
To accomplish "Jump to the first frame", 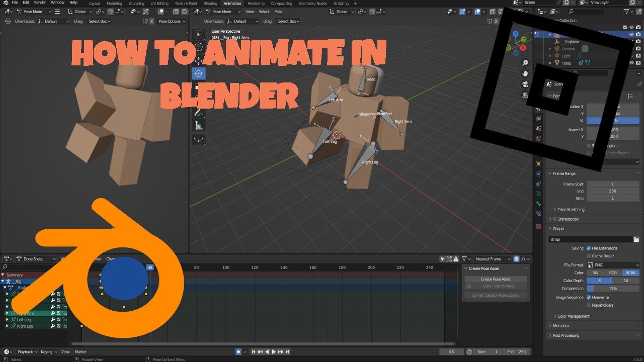I will tap(254, 352).
